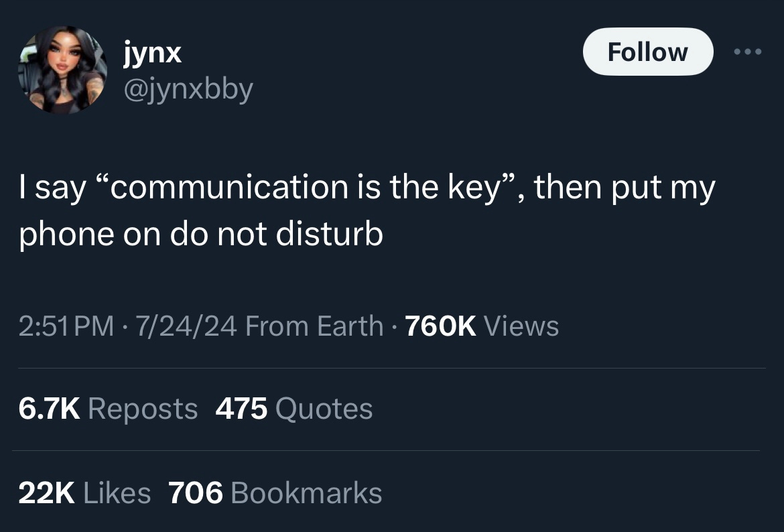Click the Bookmarks label text
Image resolution: width=784 pixels, height=532 pixels.
[306, 493]
